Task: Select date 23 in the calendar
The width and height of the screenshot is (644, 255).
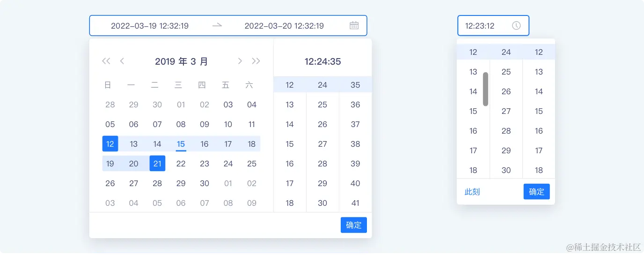Action: pyautogui.click(x=205, y=164)
